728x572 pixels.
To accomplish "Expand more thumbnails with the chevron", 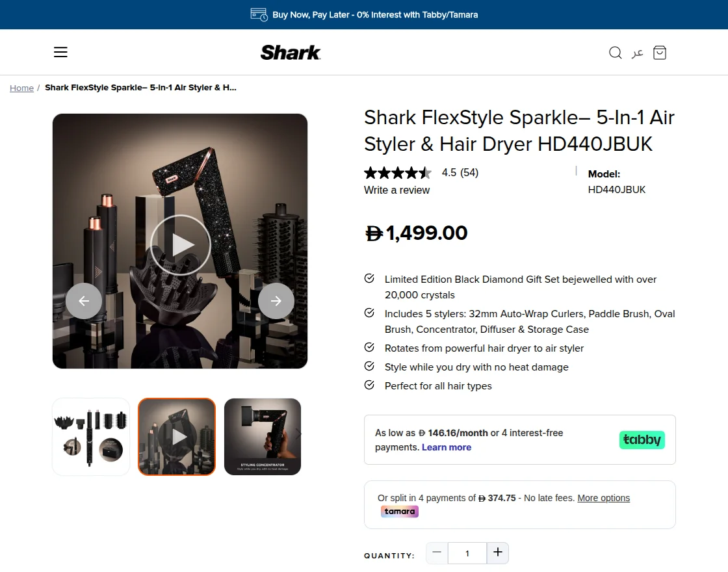I will click(x=298, y=433).
